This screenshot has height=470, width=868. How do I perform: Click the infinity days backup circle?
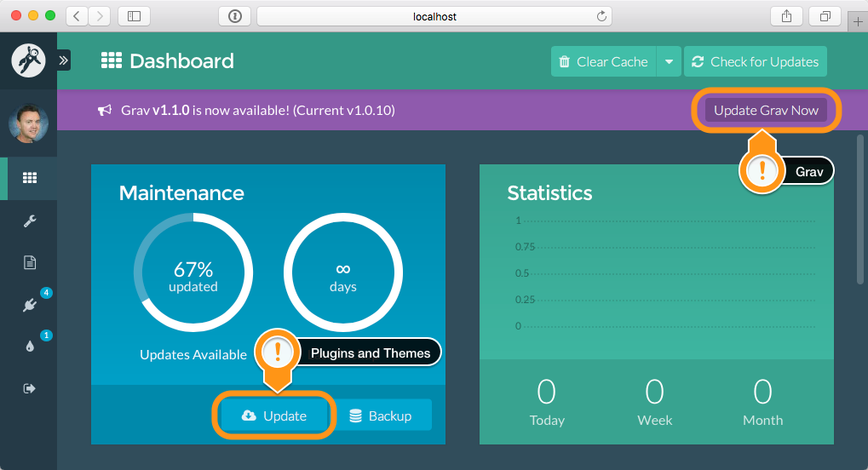click(x=343, y=272)
